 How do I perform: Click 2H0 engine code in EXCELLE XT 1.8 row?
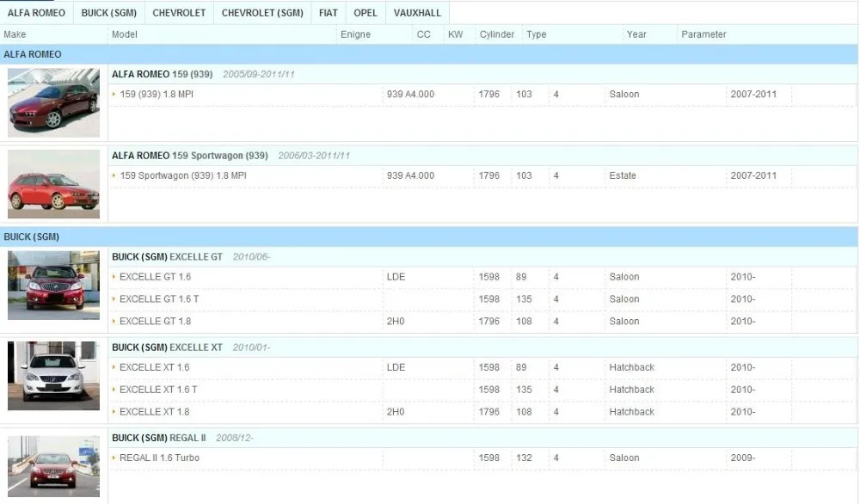point(396,412)
